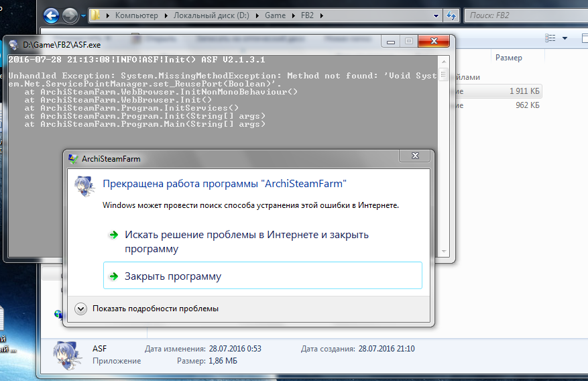Change Explorer view mode icon
Viewport: 588px width, 381px height.
click(550, 38)
